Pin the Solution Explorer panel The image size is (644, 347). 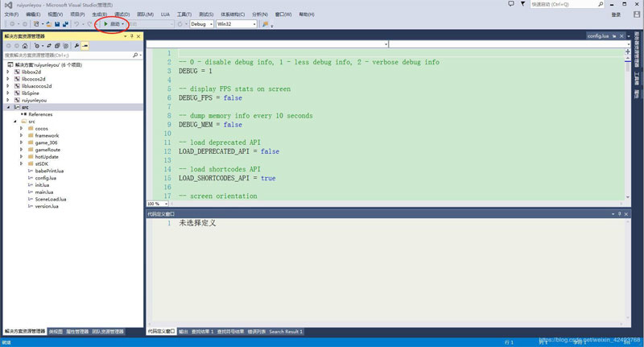pos(132,36)
